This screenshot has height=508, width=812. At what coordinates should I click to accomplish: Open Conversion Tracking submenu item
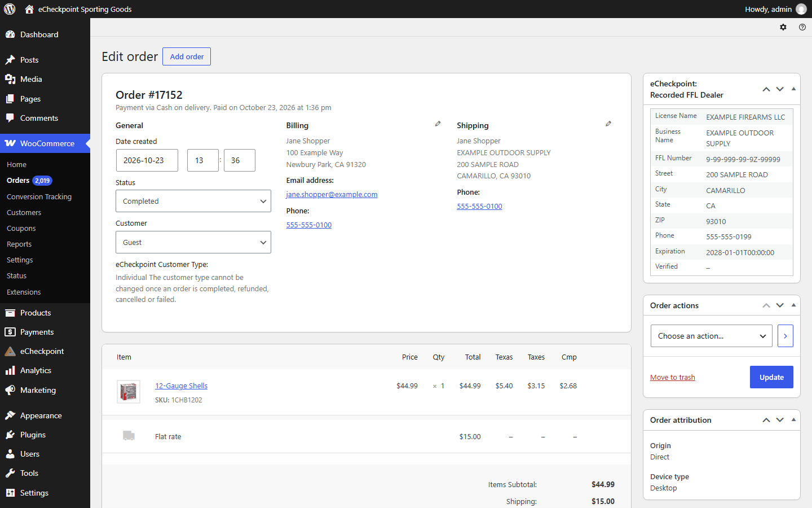pos(39,196)
